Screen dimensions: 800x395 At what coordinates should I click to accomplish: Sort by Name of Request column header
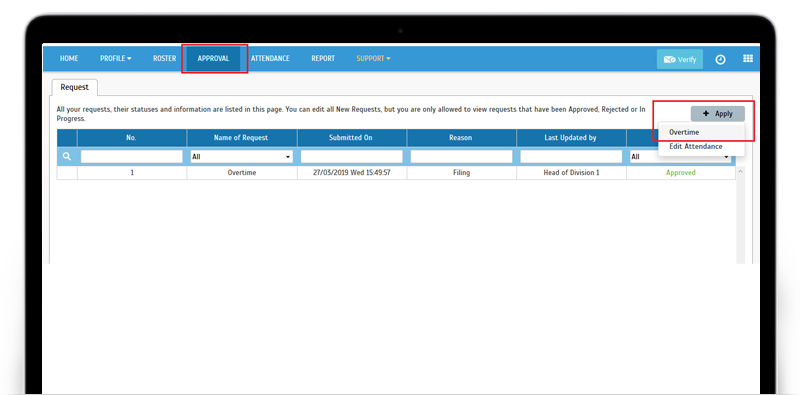242,138
